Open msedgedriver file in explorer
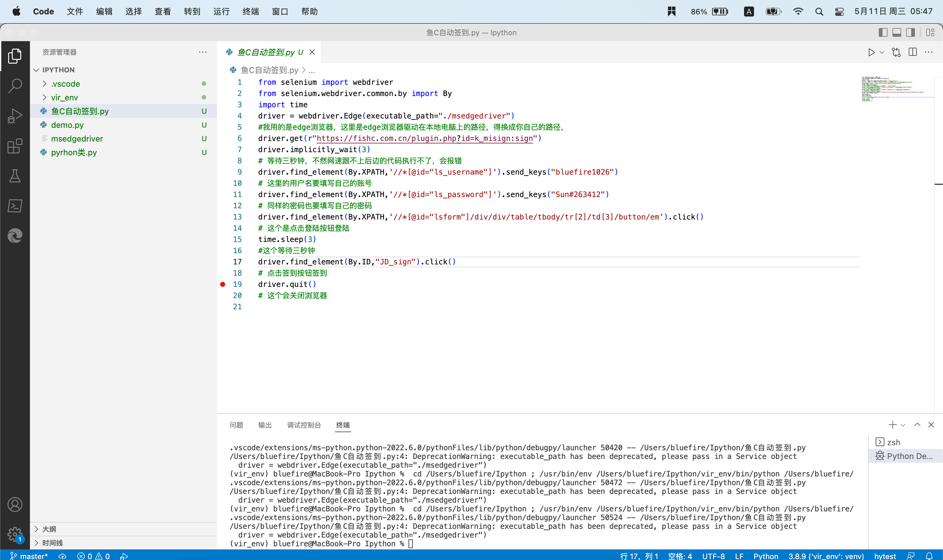The width and height of the screenshot is (943, 560). (123, 138)
